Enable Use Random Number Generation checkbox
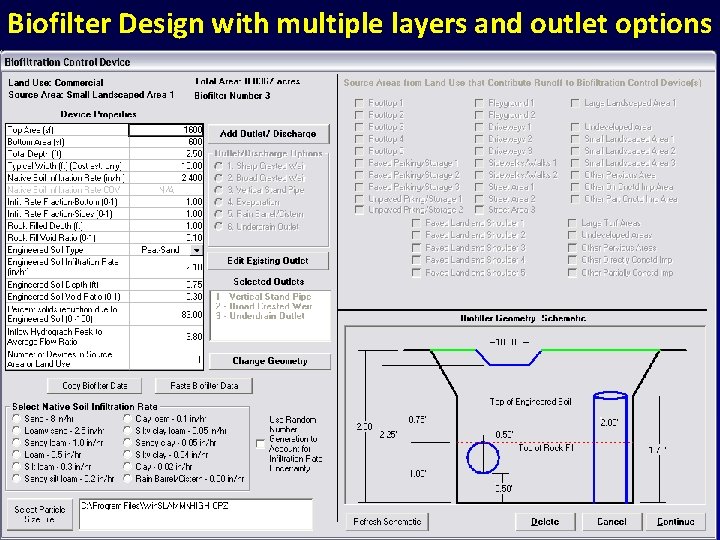This screenshot has height=540, width=720. coord(260,444)
